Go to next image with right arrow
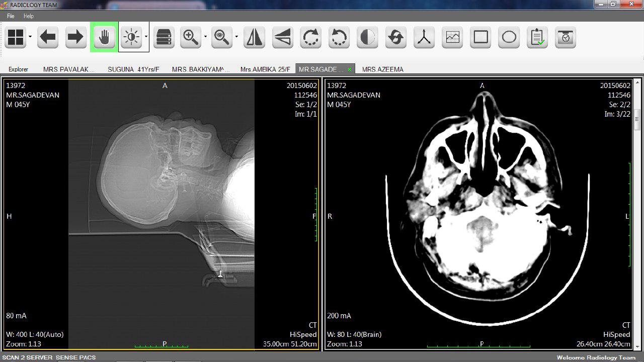 75,37
